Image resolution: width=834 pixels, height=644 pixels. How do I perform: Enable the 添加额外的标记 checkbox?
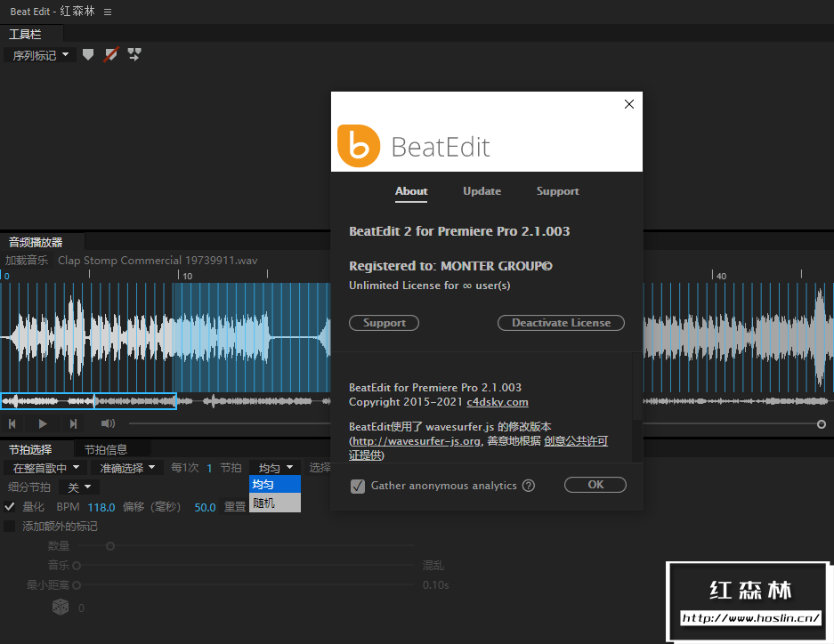point(10,526)
